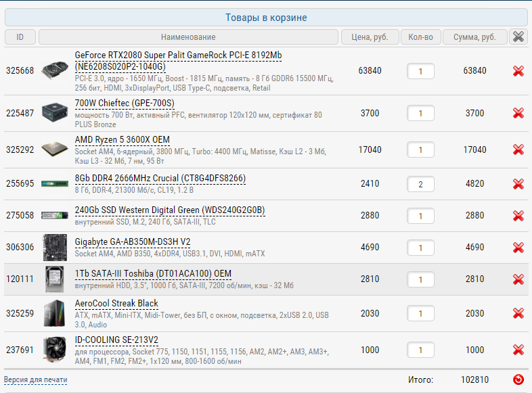Select product ID 325259

tap(20, 313)
